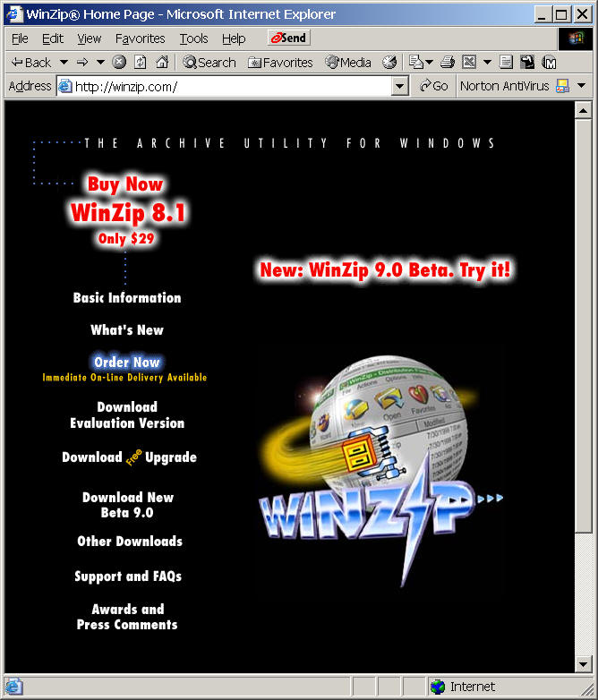Expand the Mail dropdown arrow

(x=429, y=63)
